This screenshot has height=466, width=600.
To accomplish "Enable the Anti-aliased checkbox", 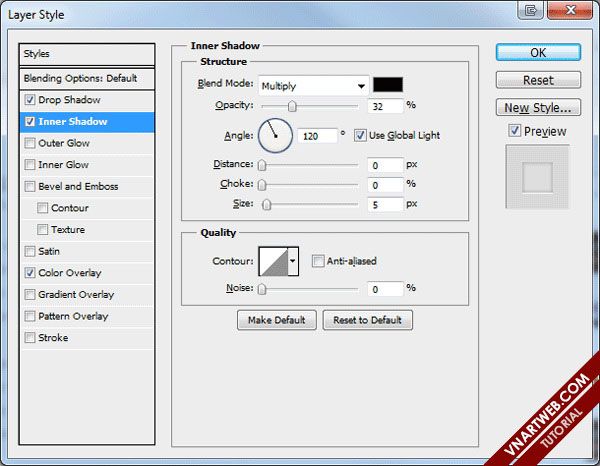I will (318, 261).
